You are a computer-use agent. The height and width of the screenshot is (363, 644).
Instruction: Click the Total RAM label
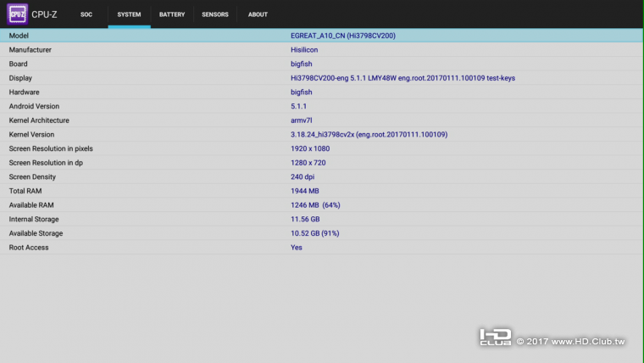click(x=25, y=191)
